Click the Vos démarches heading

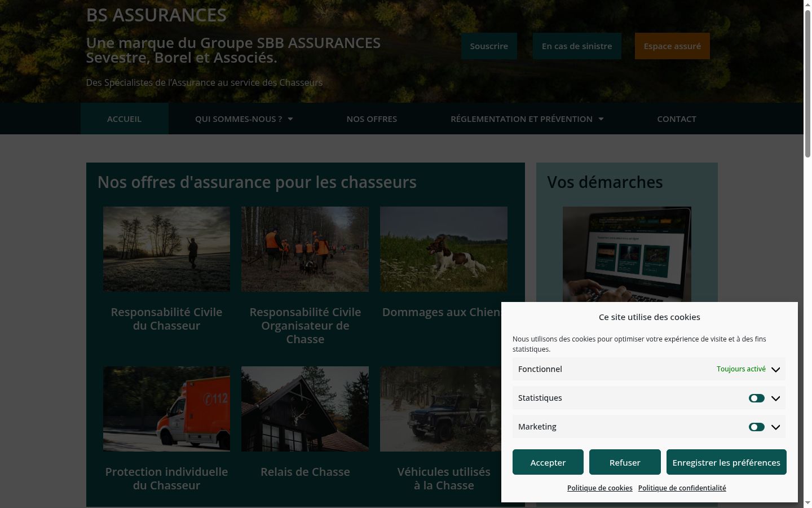pyautogui.click(x=605, y=182)
